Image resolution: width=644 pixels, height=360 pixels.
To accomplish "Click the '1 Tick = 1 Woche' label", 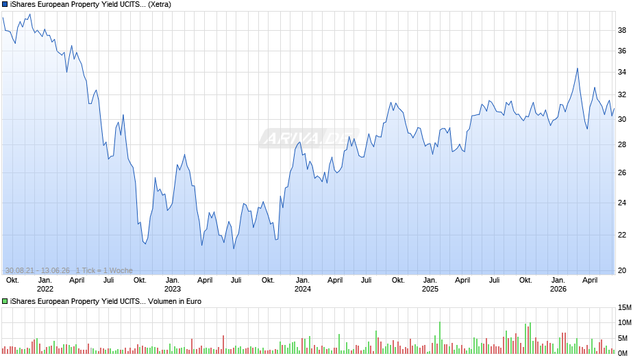I will point(104,270).
